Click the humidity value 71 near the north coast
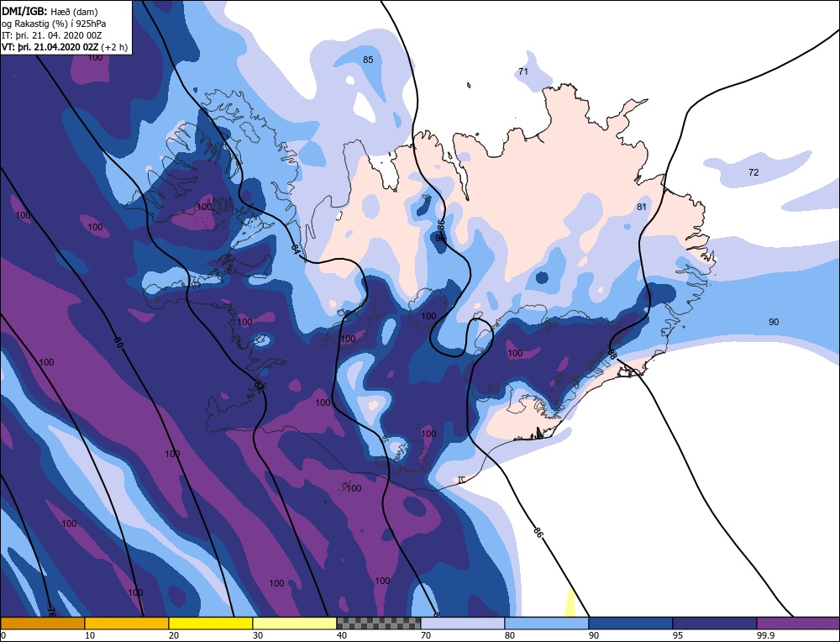 tap(523, 71)
